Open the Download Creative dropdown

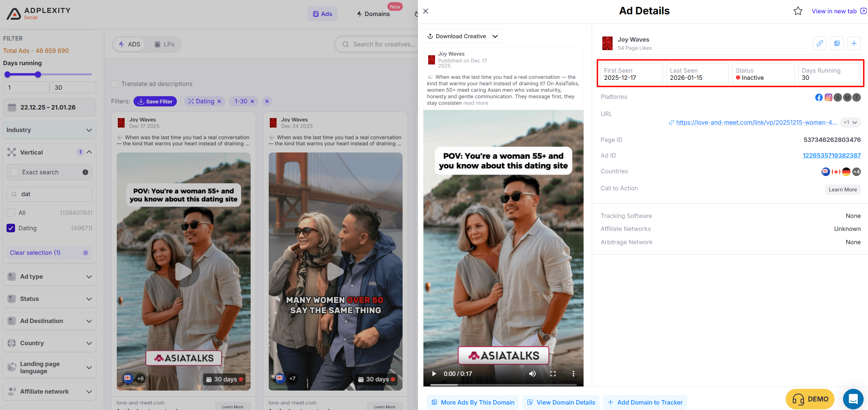[462, 36]
